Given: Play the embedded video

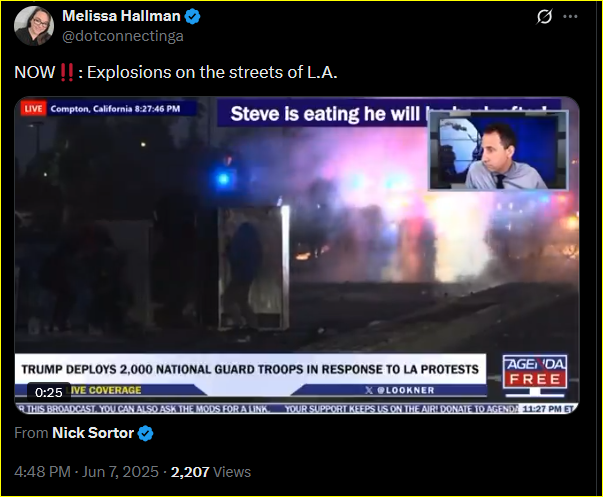Looking at the screenshot, I should point(297,255).
